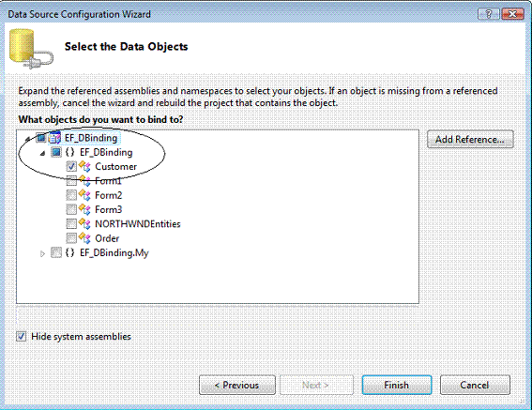Check the NORTHWNDEntities checkbox
532x410 pixels.
[71, 224]
